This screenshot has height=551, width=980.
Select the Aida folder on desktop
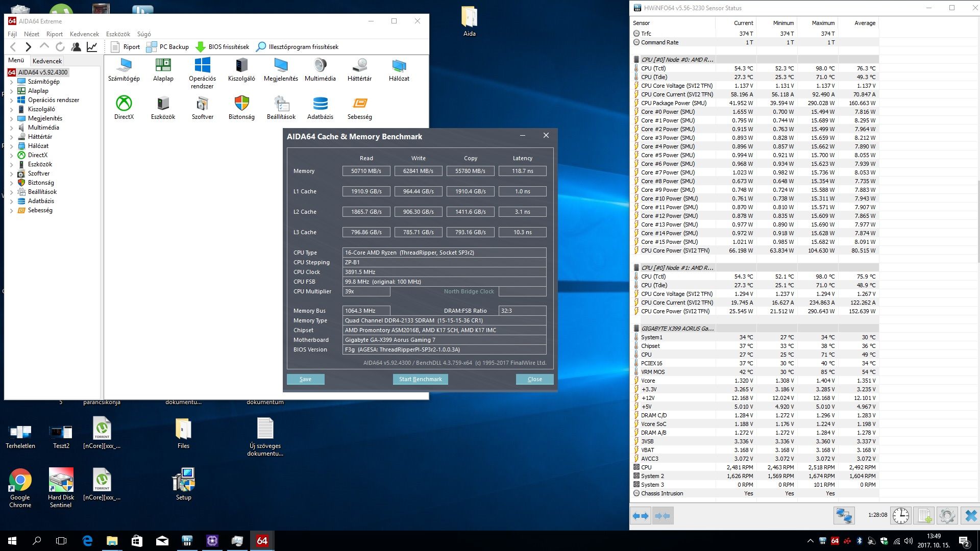pos(469,21)
